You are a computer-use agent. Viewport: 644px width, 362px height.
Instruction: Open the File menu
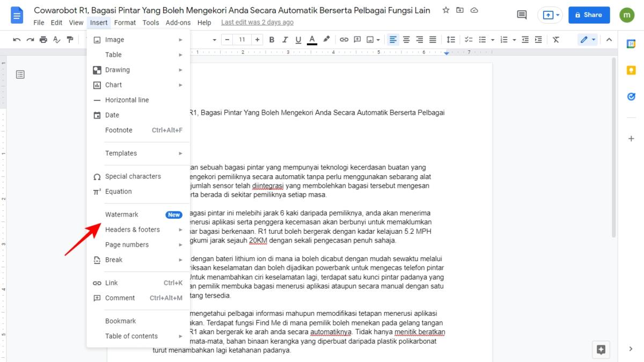click(39, 23)
